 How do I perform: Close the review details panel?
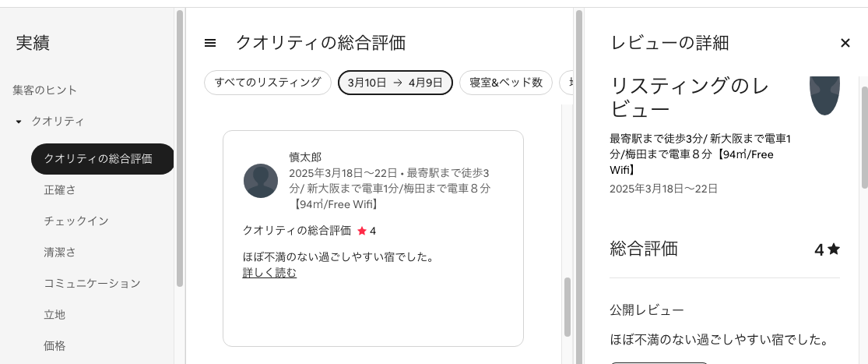[845, 43]
